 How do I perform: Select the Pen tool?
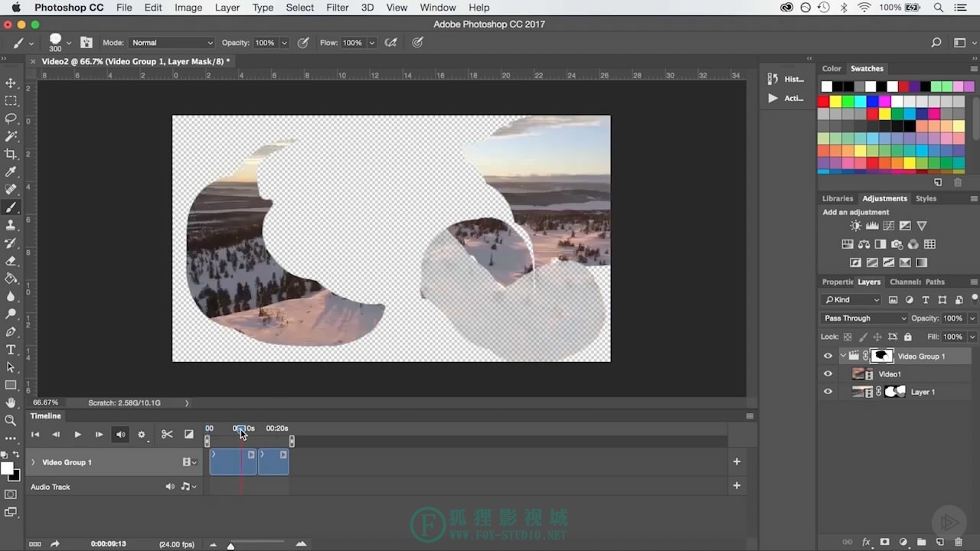coord(11,332)
